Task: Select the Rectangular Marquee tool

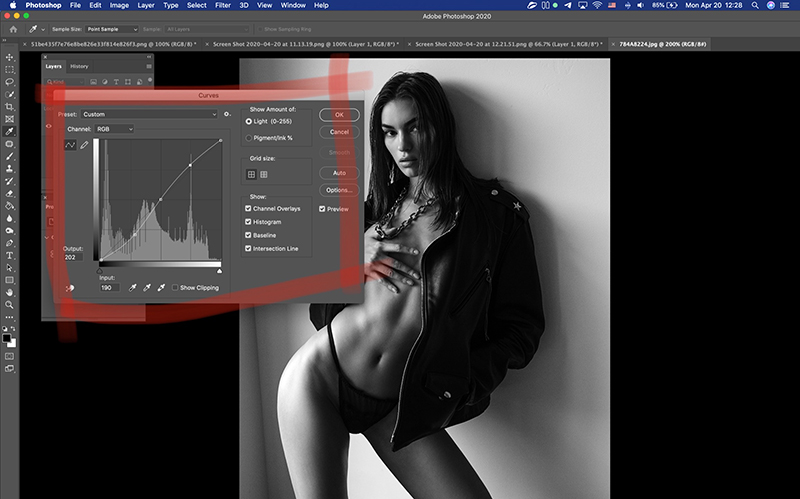Action: [9, 69]
